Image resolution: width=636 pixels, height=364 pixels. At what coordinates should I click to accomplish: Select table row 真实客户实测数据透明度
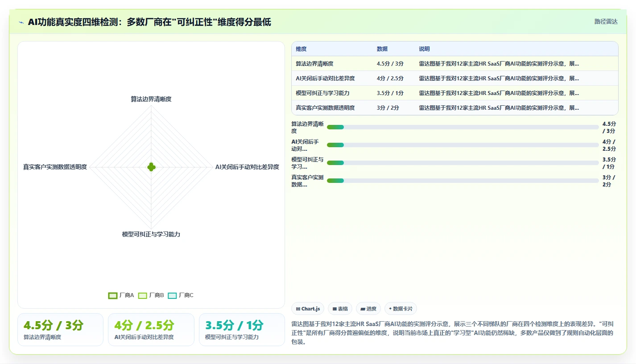[455, 108]
